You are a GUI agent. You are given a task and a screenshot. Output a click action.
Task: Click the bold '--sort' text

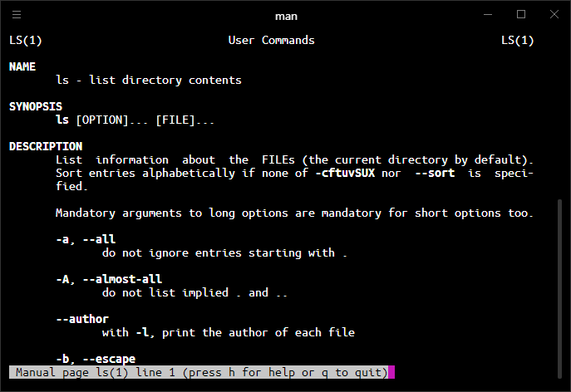[435, 173]
